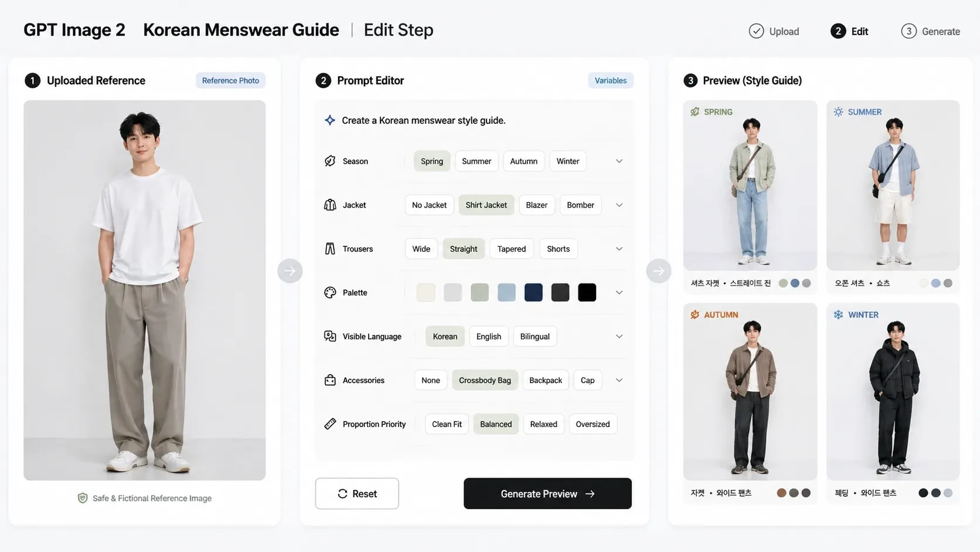The height and width of the screenshot is (552, 980).
Task: Click the Accessories bag icon
Action: click(330, 379)
